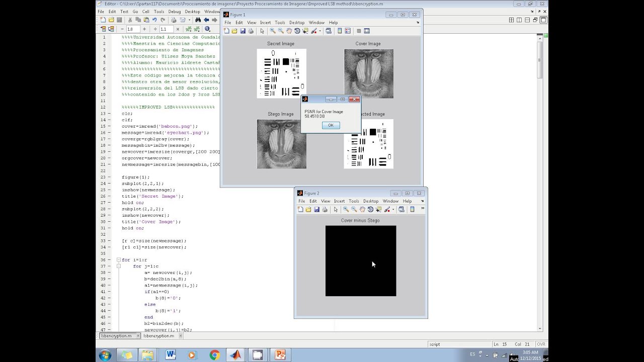Open Brush tool dropdown arrow in Figure 1

(x=320, y=31)
